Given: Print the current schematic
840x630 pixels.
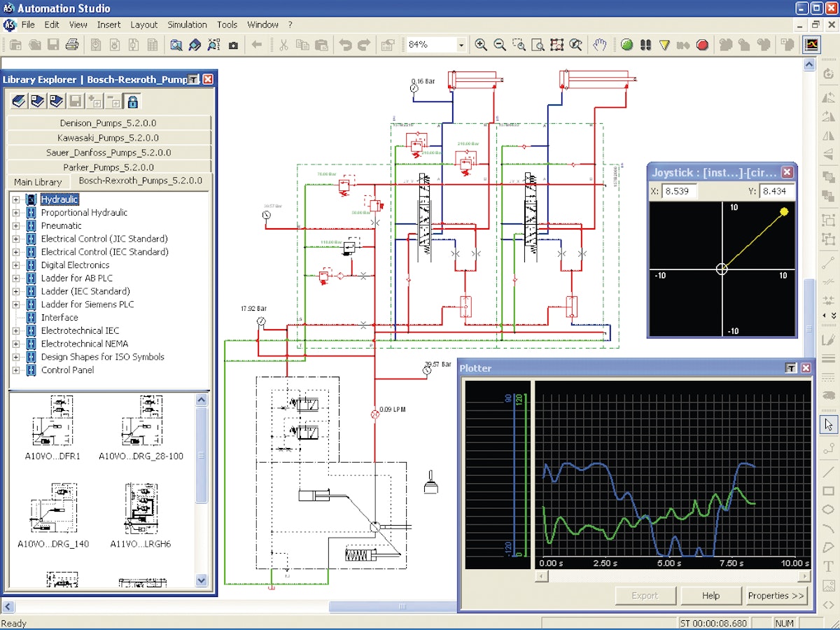Looking at the screenshot, I should (x=73, y=43).
